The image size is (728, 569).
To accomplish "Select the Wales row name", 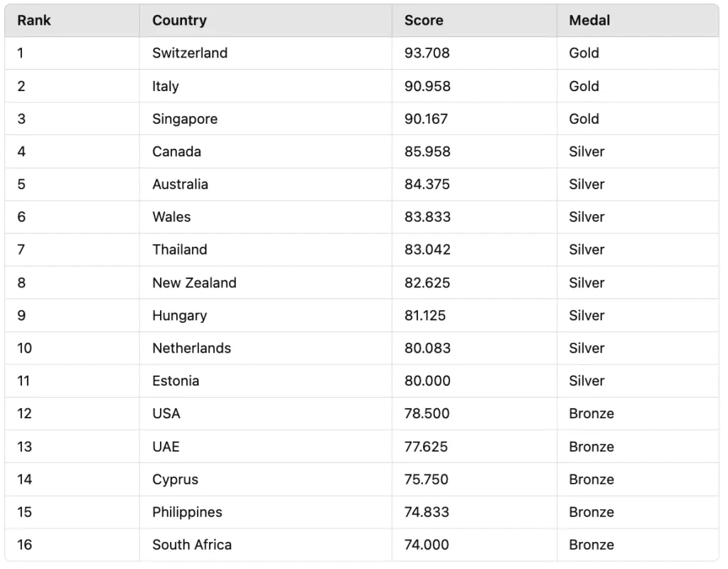I will click(x=171, y=217).
